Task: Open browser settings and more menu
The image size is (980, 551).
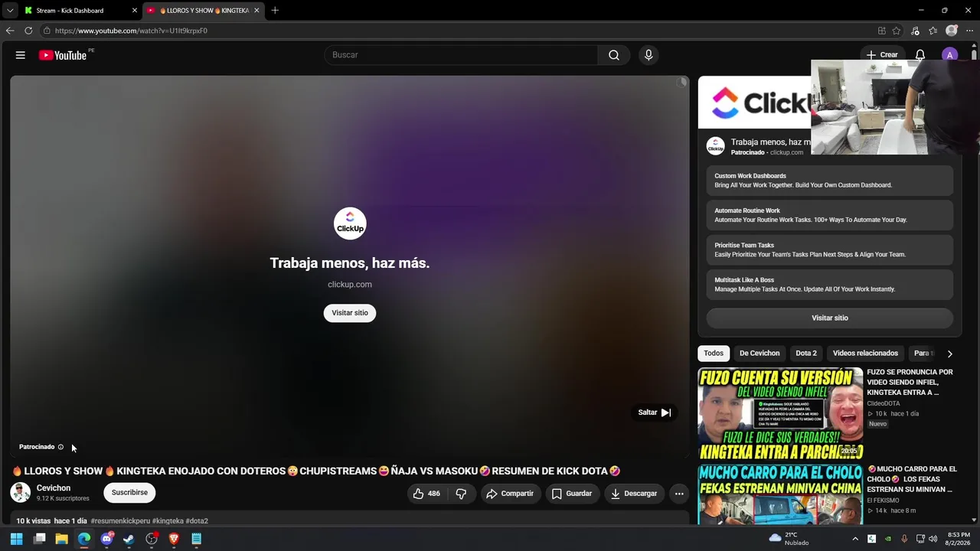Action: (x=969, y=31)
